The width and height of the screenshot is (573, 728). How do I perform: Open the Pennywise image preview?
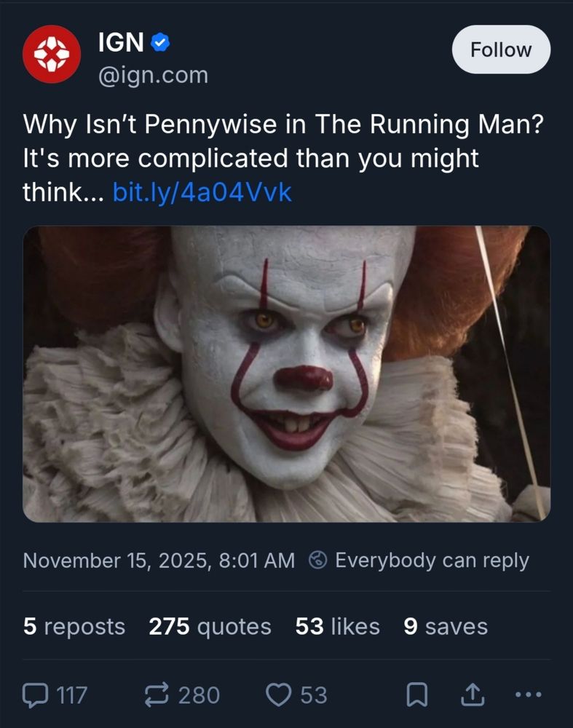[286, 375]
